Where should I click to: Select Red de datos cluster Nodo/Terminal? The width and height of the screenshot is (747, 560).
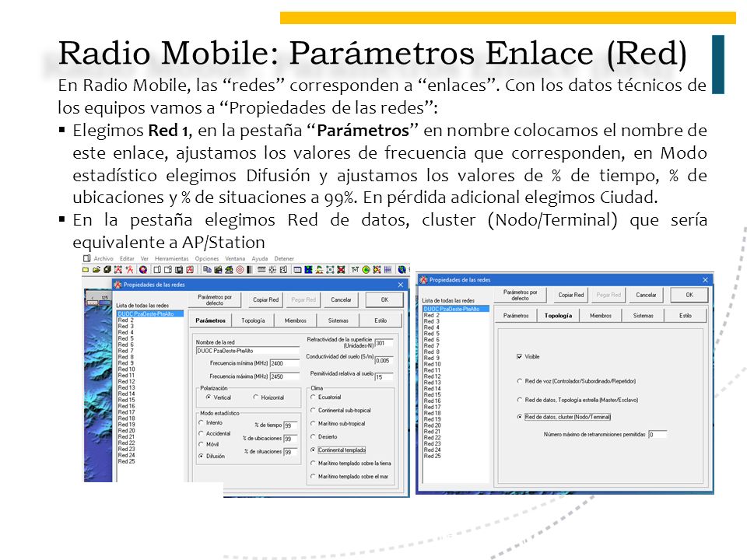click(520, 417)
